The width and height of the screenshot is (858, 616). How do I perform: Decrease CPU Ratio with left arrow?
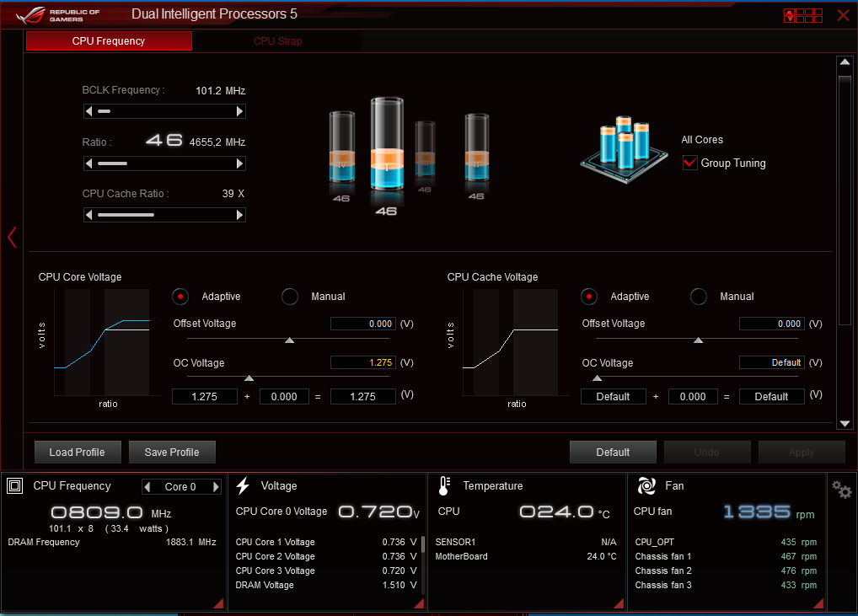[x=89, y=163]
